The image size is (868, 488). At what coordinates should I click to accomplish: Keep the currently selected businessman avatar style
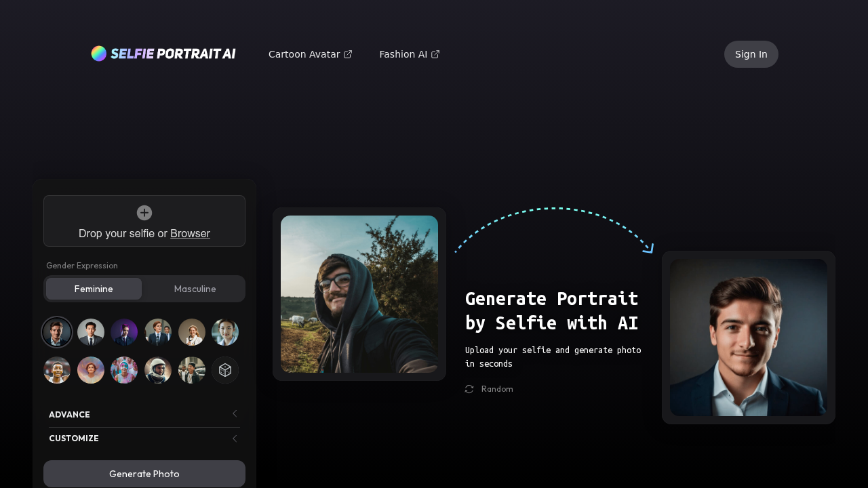click(x=57, y=332)
